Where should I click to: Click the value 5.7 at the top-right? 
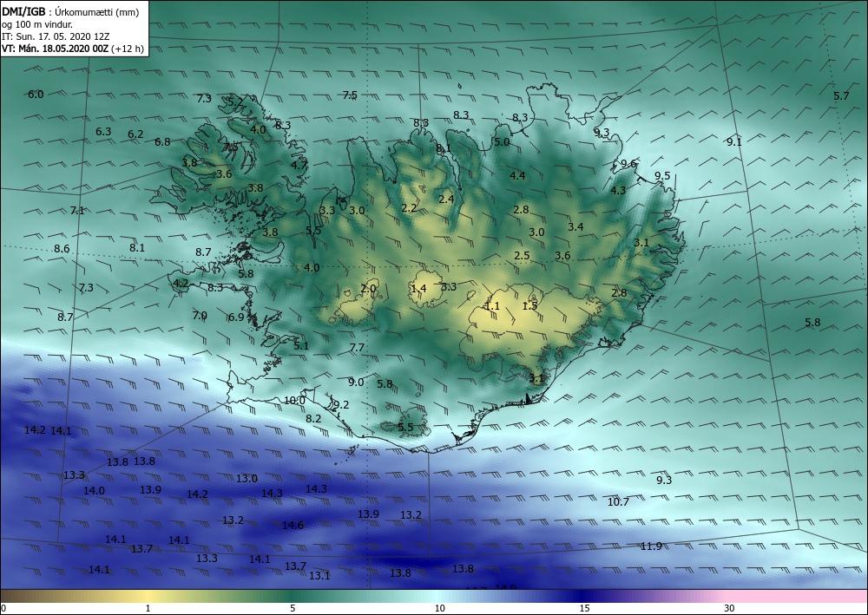(841, 96)
